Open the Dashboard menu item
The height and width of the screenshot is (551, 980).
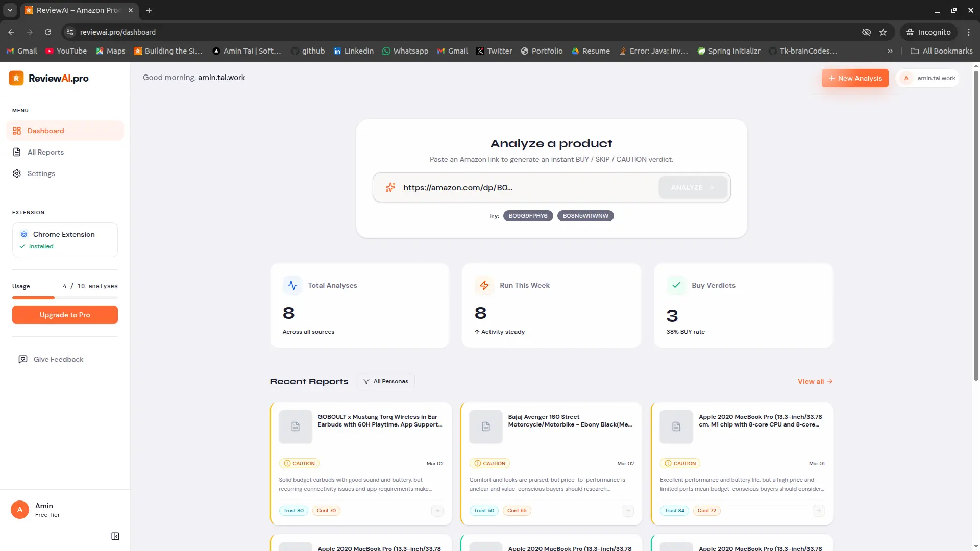(65, 131)
